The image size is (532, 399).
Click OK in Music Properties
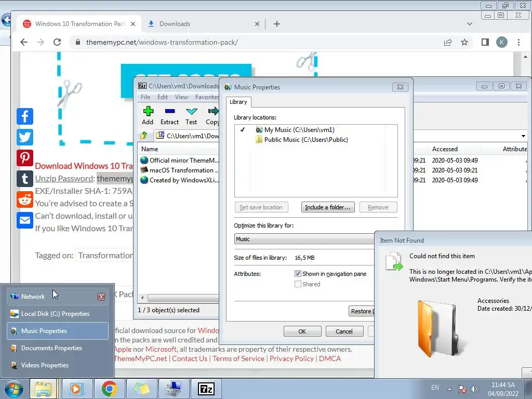[x=302, y=331]
